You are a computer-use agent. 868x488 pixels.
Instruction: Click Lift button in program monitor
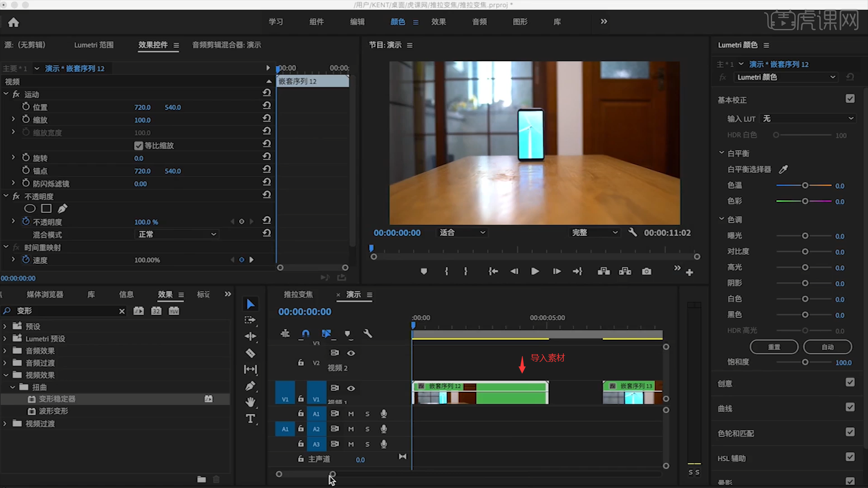pos(604,272)
